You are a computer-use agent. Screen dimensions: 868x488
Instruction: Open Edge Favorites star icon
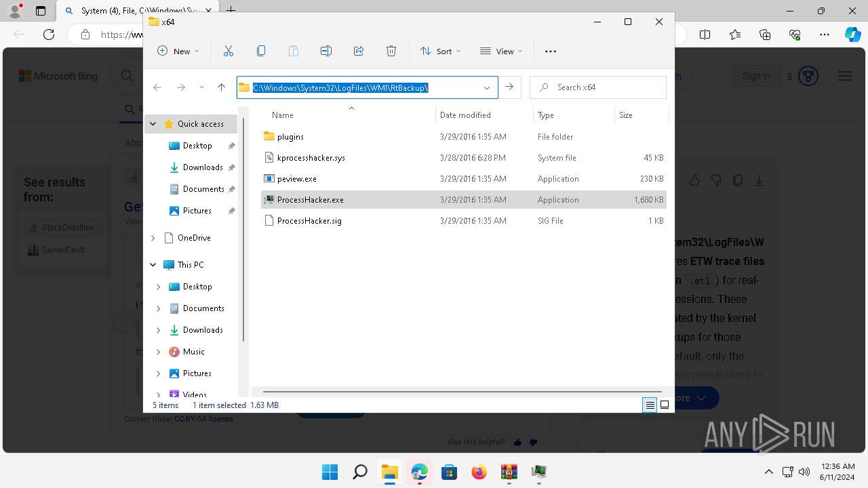tap(735, 35)
